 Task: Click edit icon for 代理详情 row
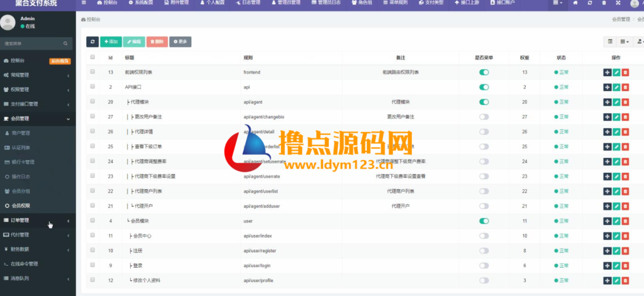click(616, 131)
